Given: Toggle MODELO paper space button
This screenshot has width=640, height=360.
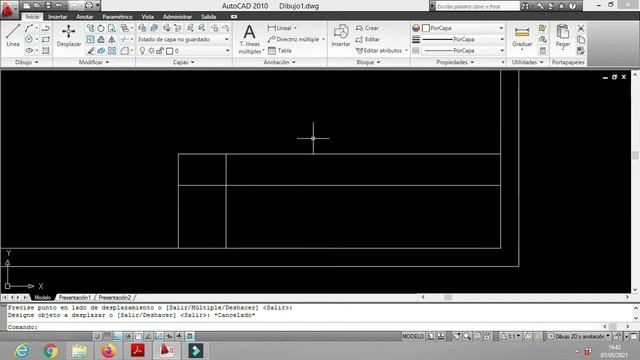Looking at the screenshot, I should [x=413, y=336].
